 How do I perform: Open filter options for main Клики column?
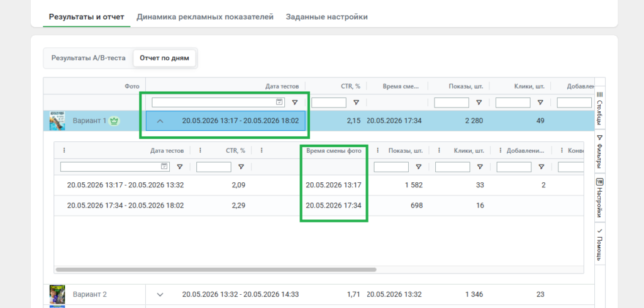click(540, 102)
